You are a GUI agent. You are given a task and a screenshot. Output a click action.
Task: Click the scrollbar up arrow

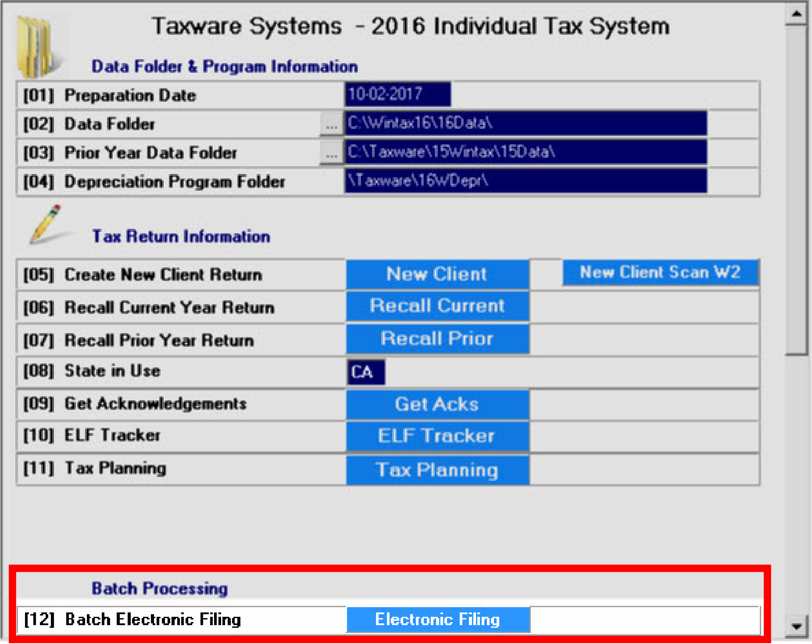click(796, 14)
